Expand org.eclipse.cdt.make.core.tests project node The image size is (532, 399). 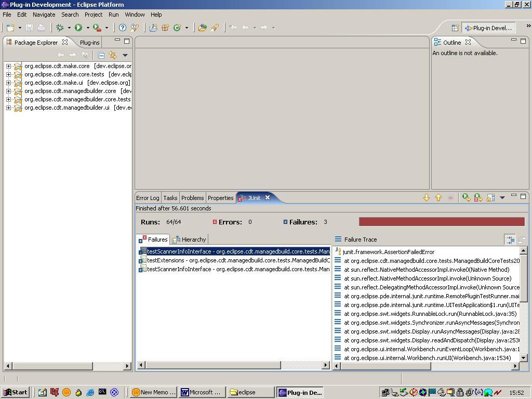point(8,74)
